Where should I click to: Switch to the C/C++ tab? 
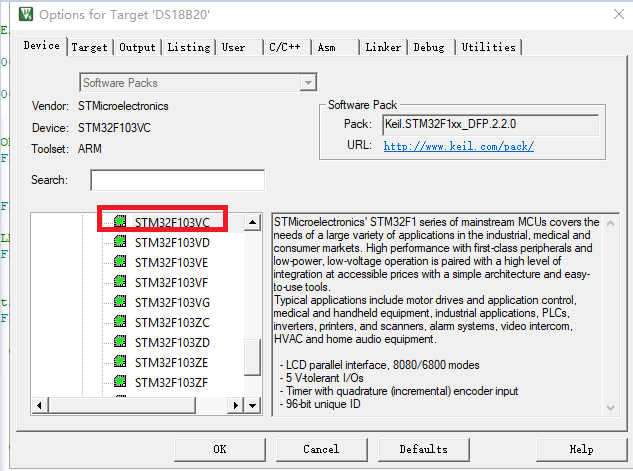(285, 47)
